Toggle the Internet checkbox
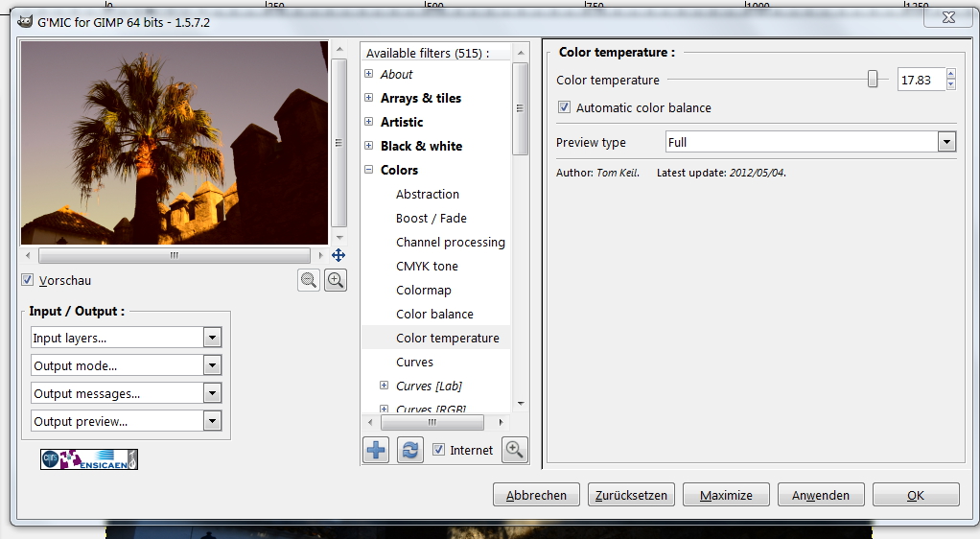 pyautogui.click(x=438, y=450)
